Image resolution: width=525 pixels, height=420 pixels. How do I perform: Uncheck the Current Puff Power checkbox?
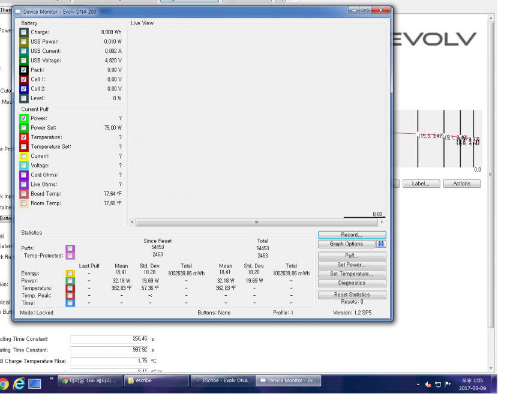pos(23,118)
